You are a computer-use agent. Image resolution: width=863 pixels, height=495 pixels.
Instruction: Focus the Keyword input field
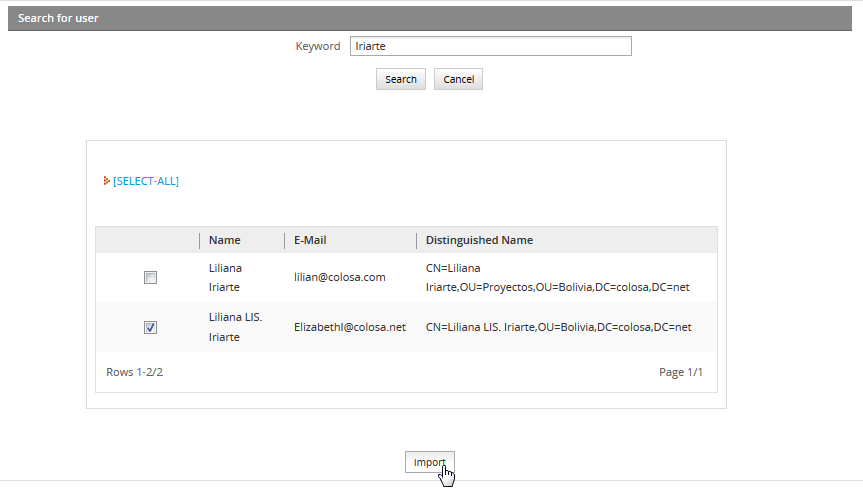click(490, 46)
